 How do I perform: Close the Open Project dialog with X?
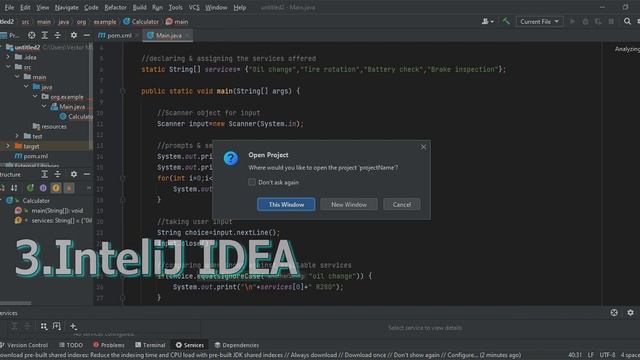[423, 147]
